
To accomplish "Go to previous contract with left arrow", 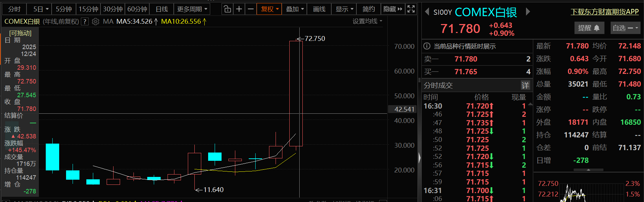I will pos(427,12).
